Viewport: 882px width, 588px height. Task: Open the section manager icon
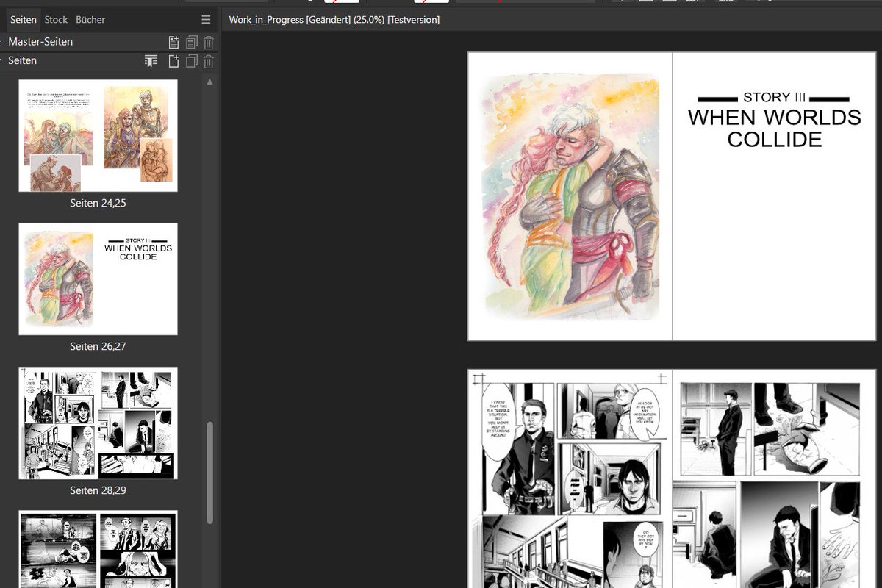pos(151,62)
